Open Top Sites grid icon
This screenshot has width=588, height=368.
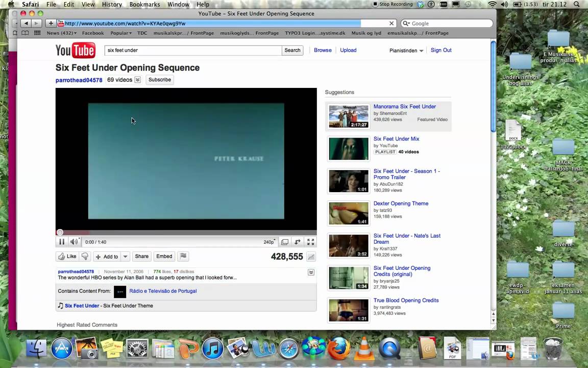pos(37,33)
